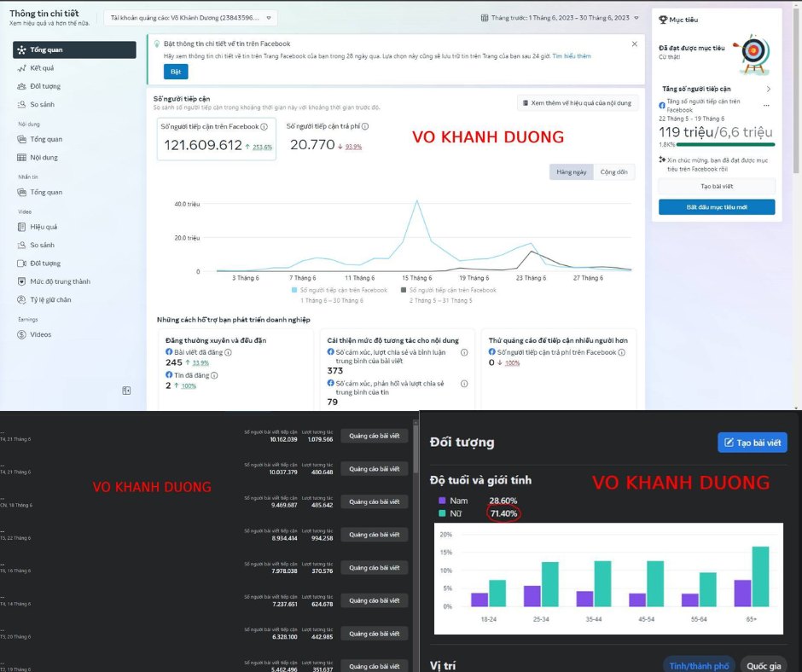802x672 pixels.
Task: Click info icon beside Số cảm xúc, phản hồi của tin
Action: (x=464, y=384)
